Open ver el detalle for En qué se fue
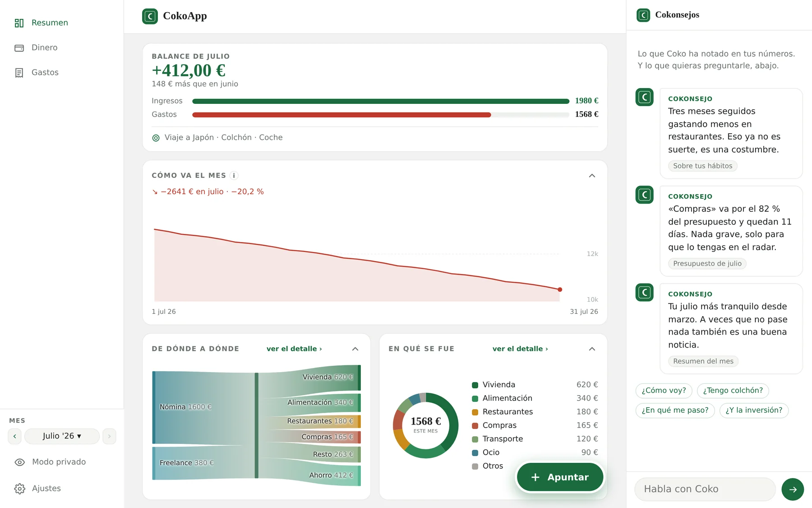 coord(520,349)
